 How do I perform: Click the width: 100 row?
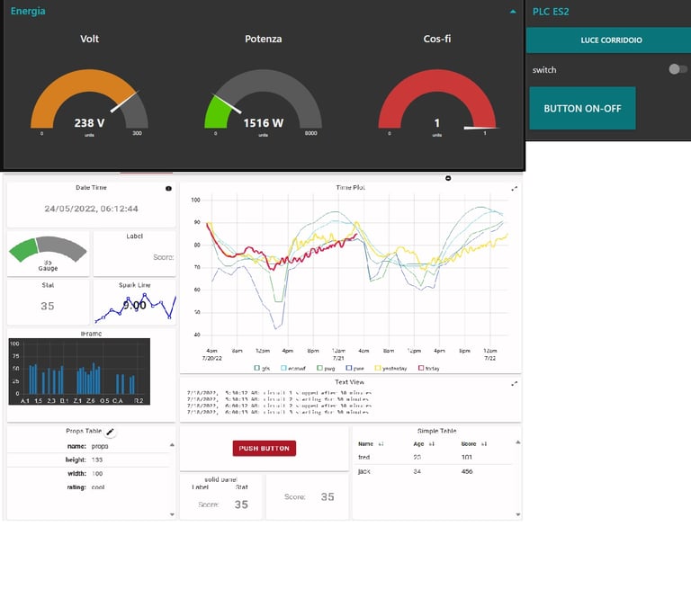(88, 473)
